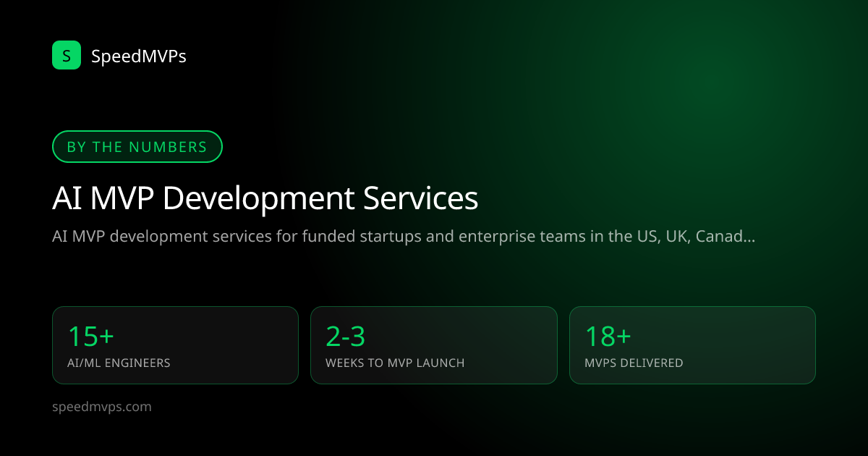Click the 18+ statistic number
This screenshot has height=456, width=868.
pyautogui.click(x=608, y=337)
